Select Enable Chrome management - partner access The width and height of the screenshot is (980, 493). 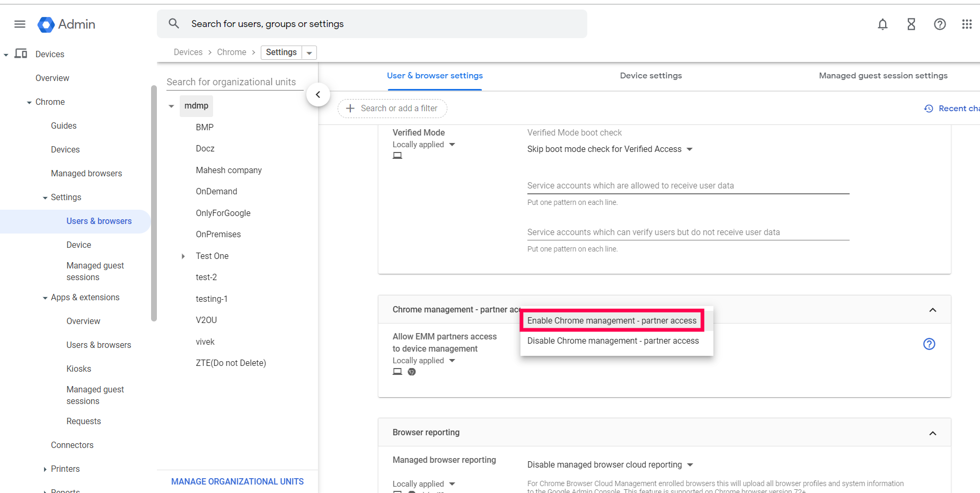[x=612, y=321]
